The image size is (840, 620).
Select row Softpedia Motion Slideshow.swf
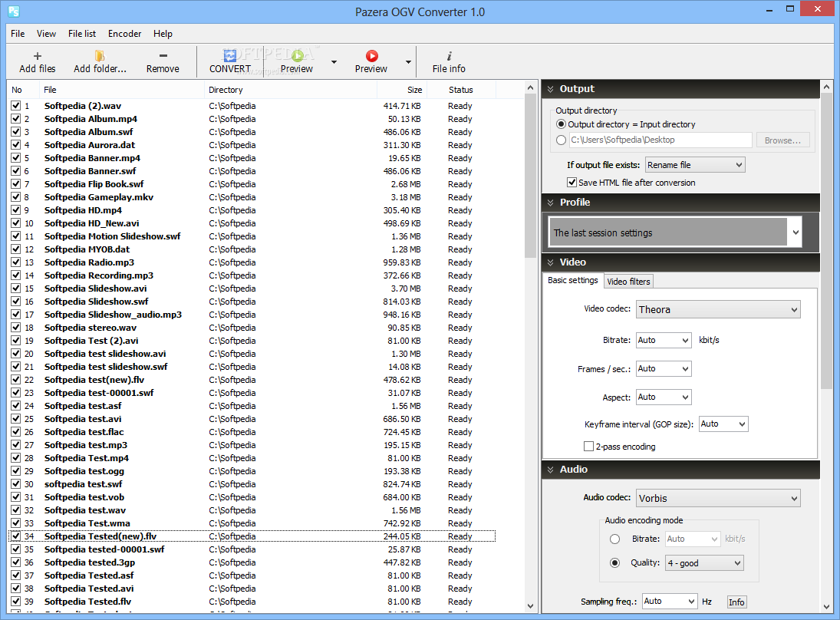point(252,236)
